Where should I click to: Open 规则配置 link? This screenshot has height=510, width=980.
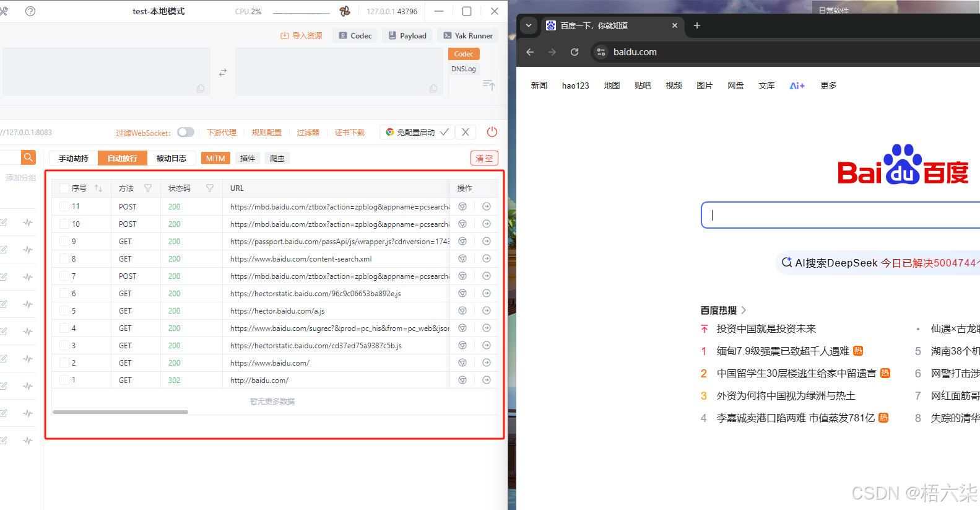[267, 133]
